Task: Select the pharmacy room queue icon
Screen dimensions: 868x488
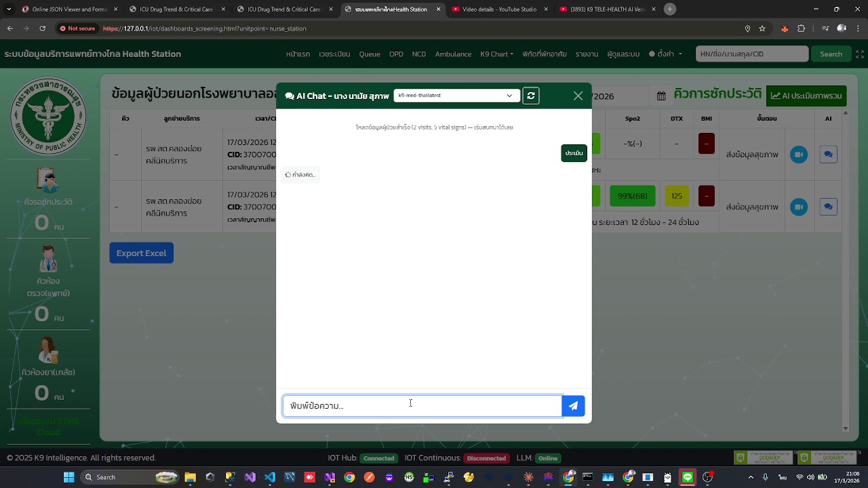Action: [48, 351]
